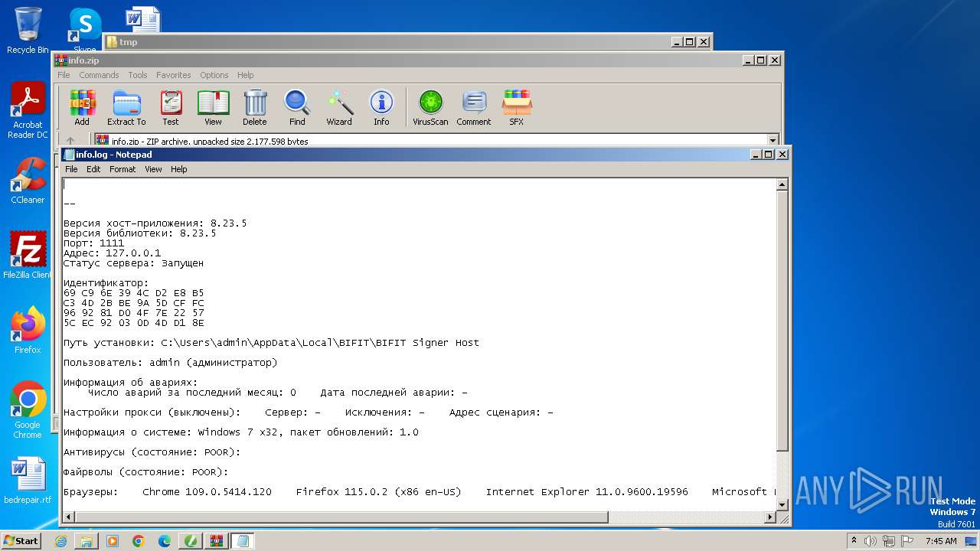This screenshot has height=551, width=980.
Task: Select the Skype desktop shortcut
Action: coord(85,31)
